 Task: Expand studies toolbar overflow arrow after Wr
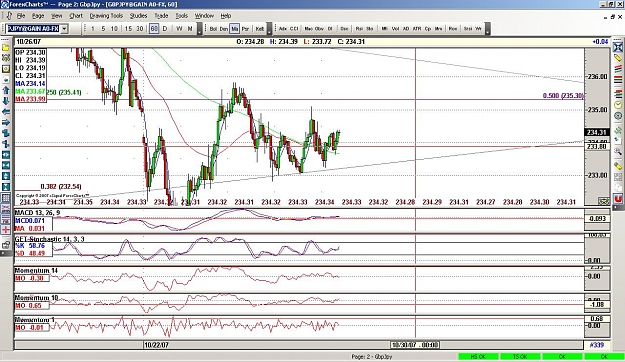pos(488,29)
